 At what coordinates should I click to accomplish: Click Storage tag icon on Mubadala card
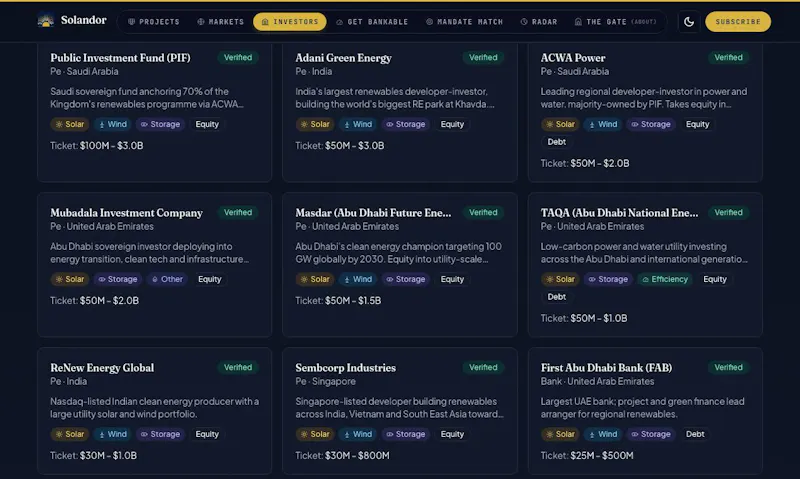pos(102,280)
